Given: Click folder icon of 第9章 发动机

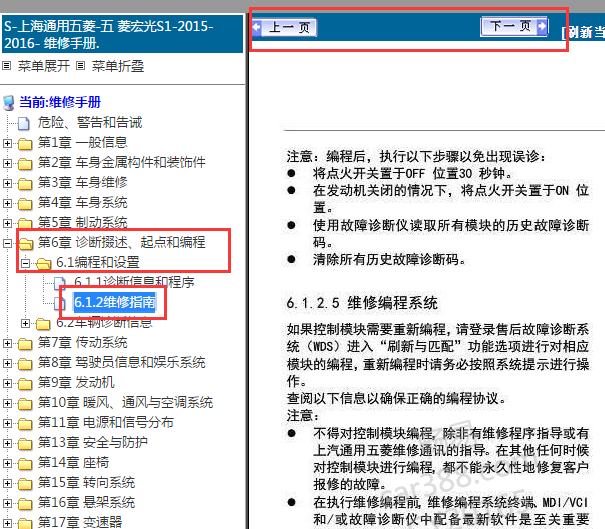Looking at the screenshot, I should (x=25, y=384).
